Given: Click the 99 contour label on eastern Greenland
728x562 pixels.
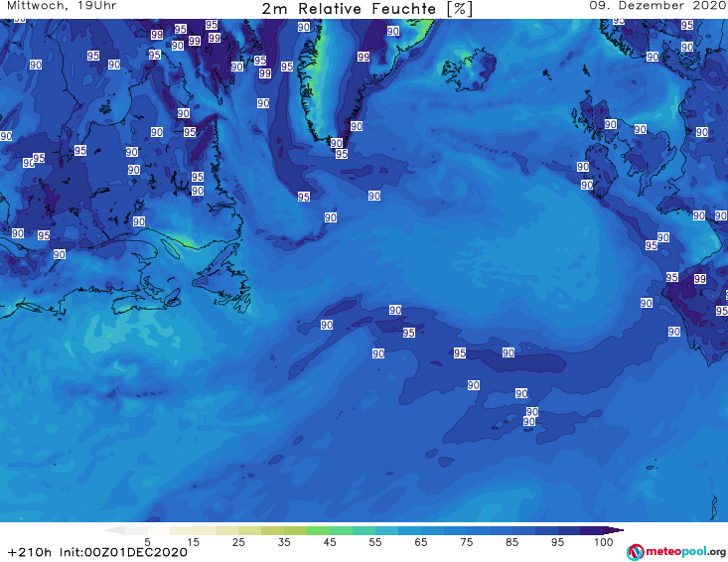Looking at the screenshot, I should pos(364,57).
